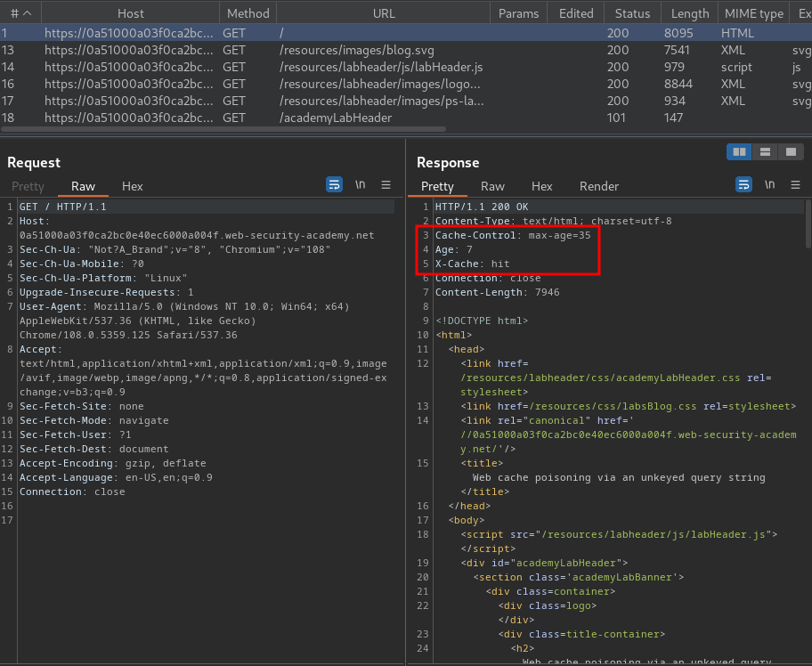Screen dimensions: 812x666
Task: Toggle word wrap icon in Response panel
Action: pyautogui.click(x=743, y=184)
